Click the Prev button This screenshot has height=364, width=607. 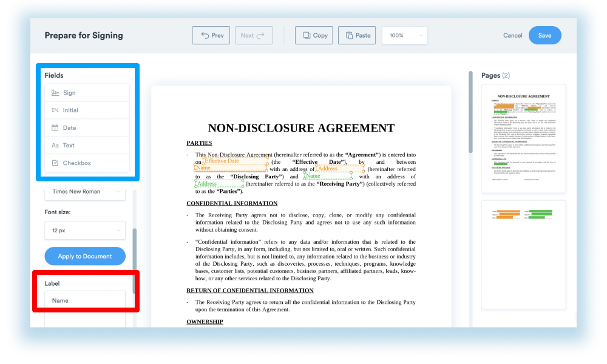click(211, 35)
